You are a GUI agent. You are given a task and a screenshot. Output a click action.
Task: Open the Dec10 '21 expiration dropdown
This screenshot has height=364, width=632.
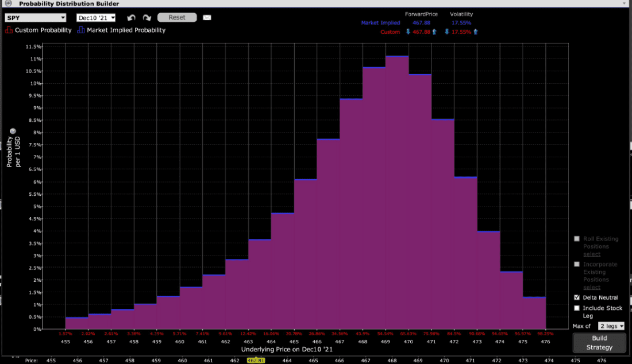click(97, 18)
